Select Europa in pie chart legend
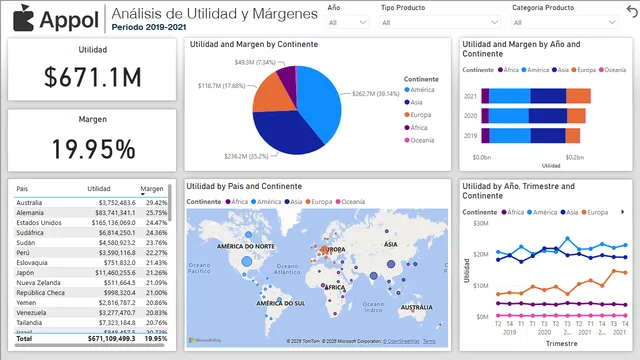640x360 pixels. 418,115
